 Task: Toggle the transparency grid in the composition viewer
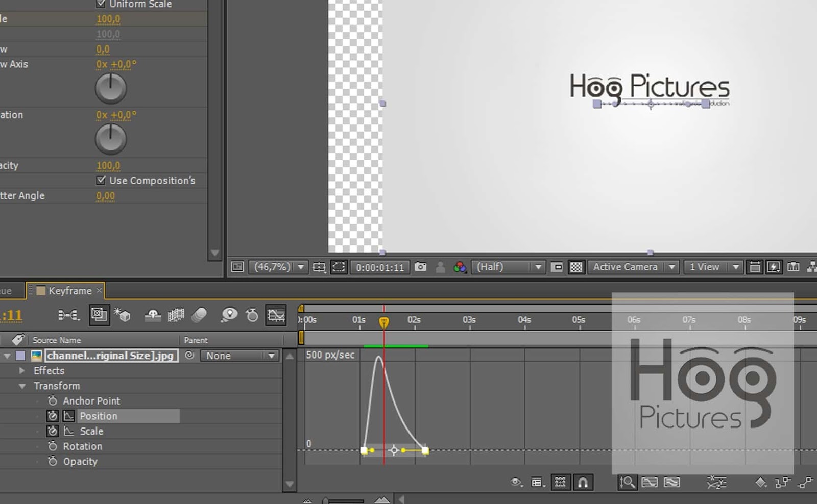576,267
